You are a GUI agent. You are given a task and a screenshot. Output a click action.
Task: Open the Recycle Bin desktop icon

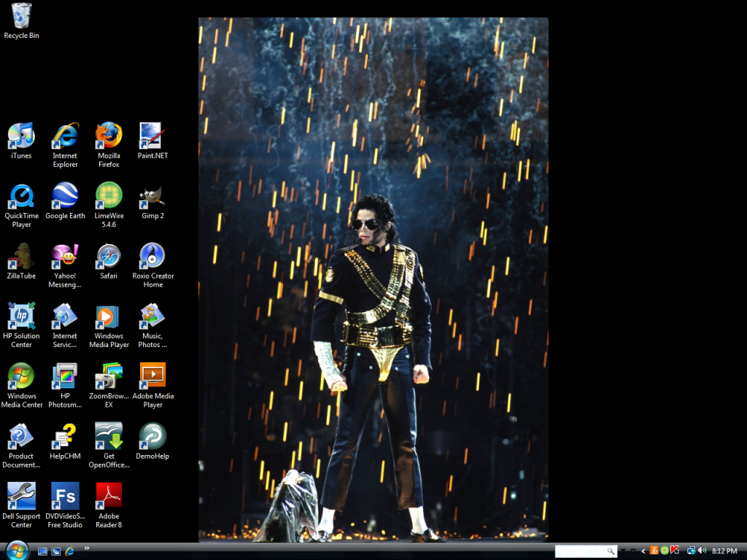21,21
